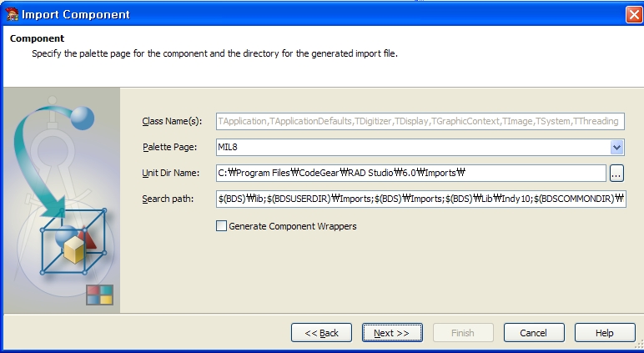This screenshot has height=353, width=644.
Task: Enable Generate Component Wrappers checkbox
Action: coord(221,225)
